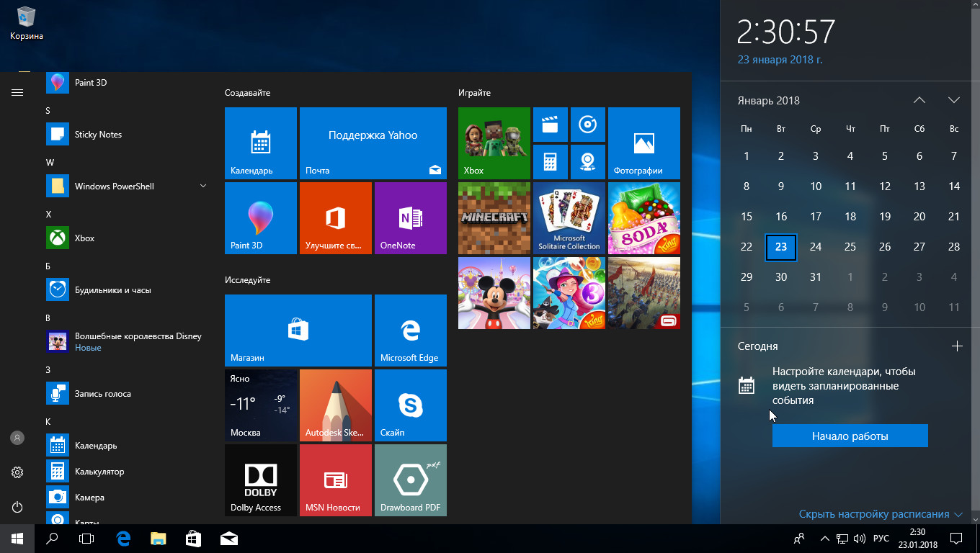Go to next month in calendar

click(953, 100)
